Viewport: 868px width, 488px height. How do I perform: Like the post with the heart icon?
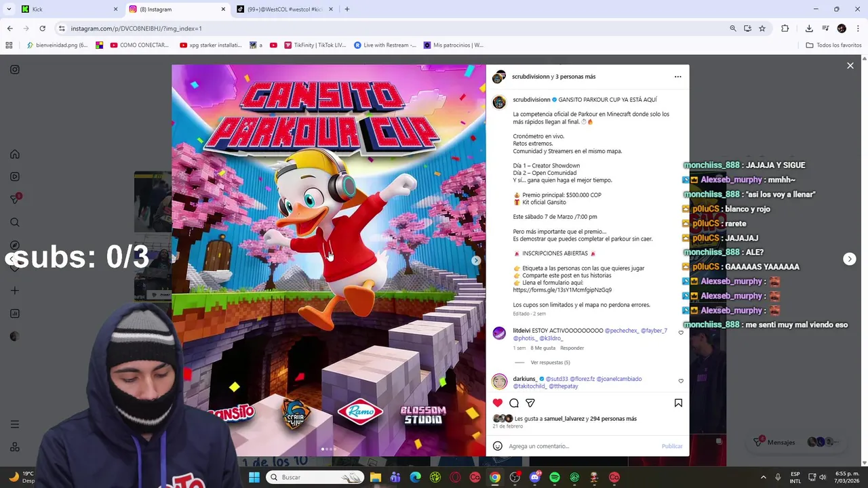tap(498, 403)
